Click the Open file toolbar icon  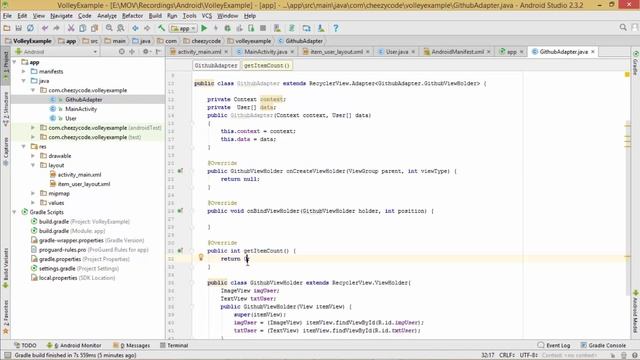click(x=7, y=28)
